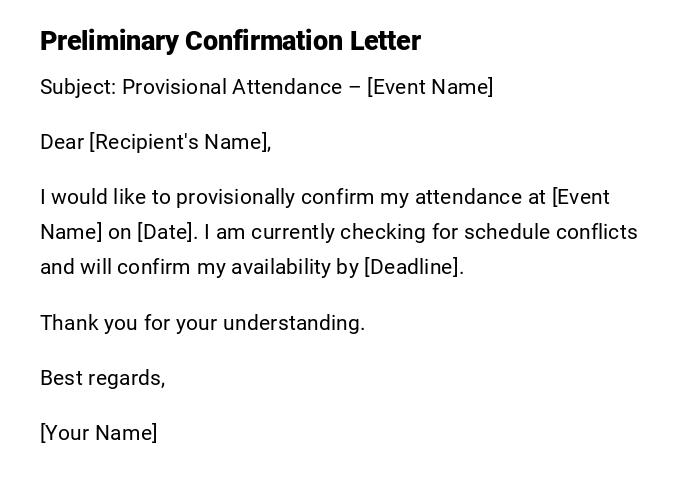Click the Preliminary Confirmation Letter heading
The image size is (700, 495).
[230, 41]
